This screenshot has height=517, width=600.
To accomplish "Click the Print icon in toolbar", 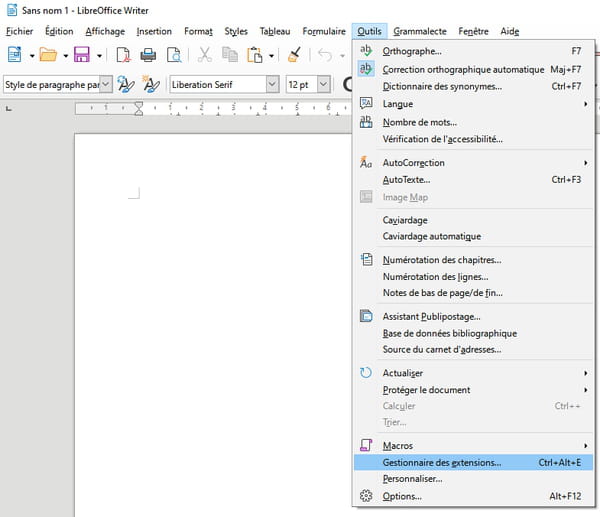I will 148,55.
